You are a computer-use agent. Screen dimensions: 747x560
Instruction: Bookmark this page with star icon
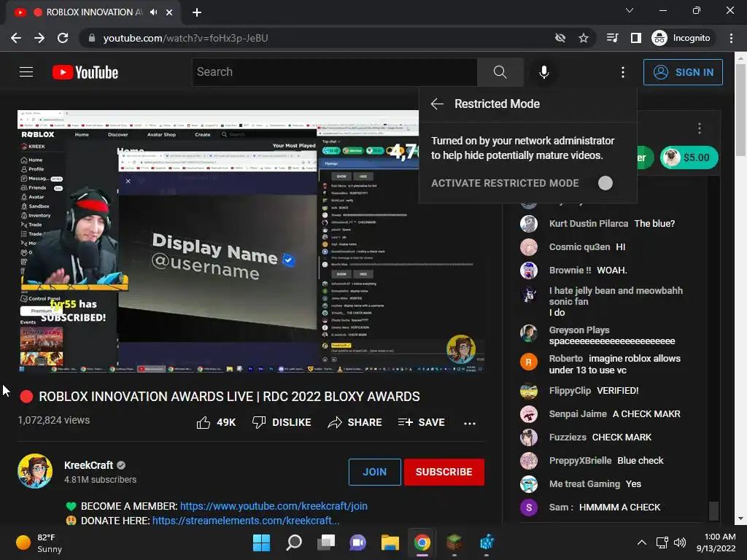[x=584, y=38]
